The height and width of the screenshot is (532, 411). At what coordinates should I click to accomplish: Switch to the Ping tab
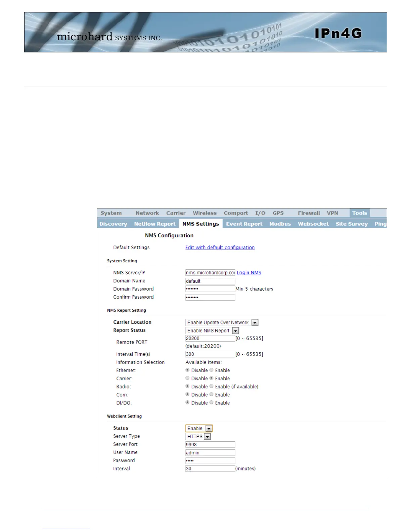pos(380,224)
